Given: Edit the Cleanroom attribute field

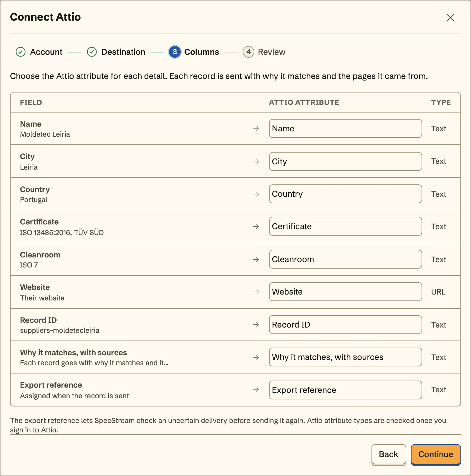Looking at the screenshot, I should pos(345,259).
